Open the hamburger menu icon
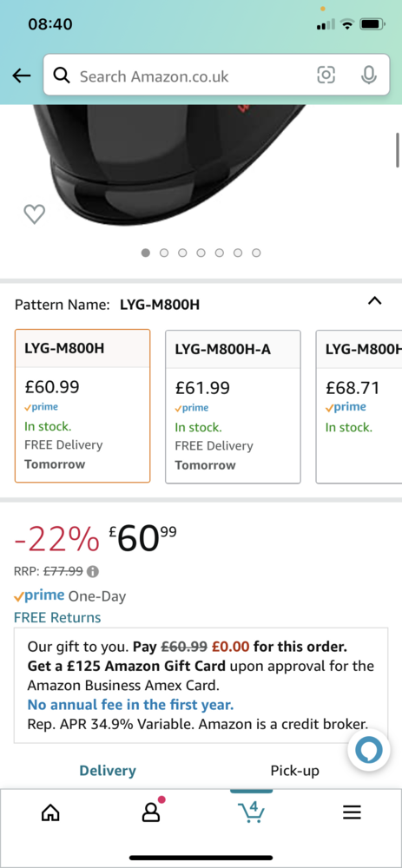This screenshot has width=402, height=868. [352, 812]
